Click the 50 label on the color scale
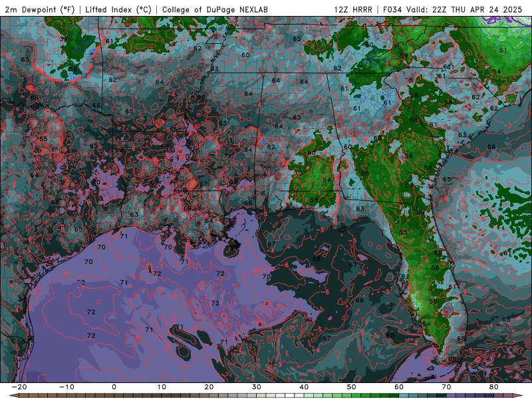The image size is (532, 399). [352, 387]
